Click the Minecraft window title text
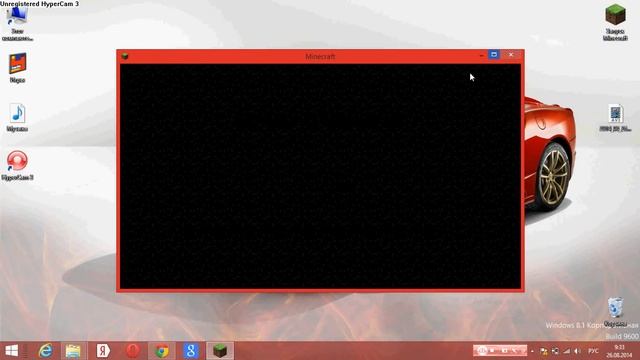The width and height of the screenshot is (640, 360). point(320,56)
